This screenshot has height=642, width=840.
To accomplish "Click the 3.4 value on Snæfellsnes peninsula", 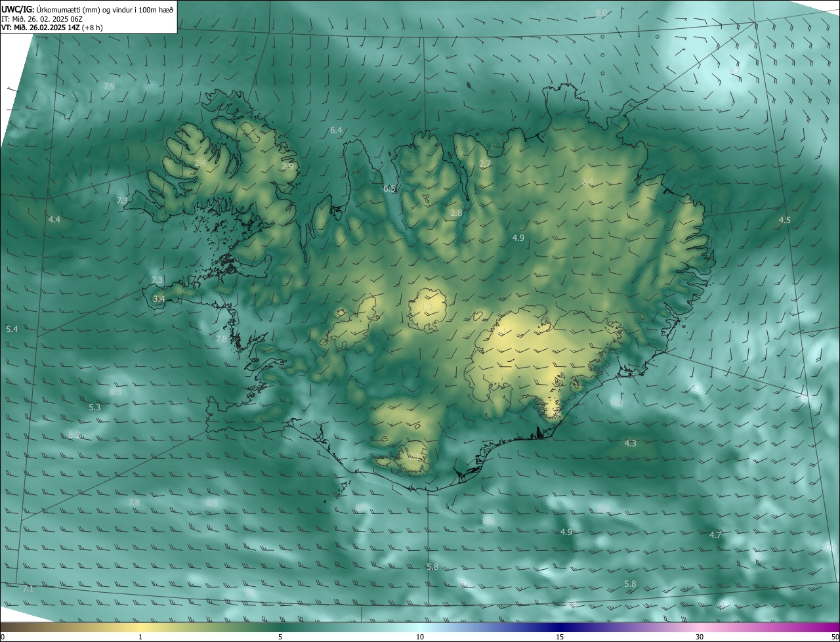I will [x=159, y=299].
